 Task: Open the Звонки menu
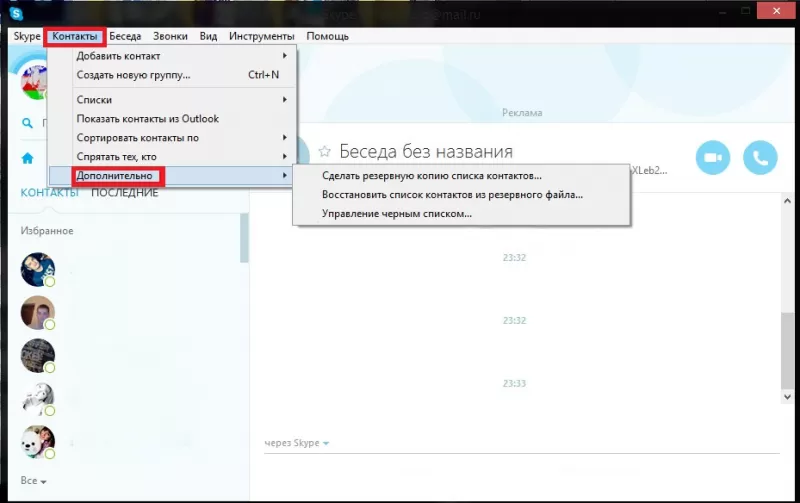coord(170,36)
